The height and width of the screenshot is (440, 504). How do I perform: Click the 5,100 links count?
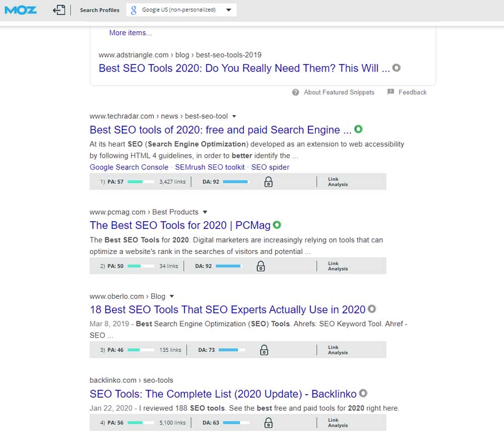point(172,423)
